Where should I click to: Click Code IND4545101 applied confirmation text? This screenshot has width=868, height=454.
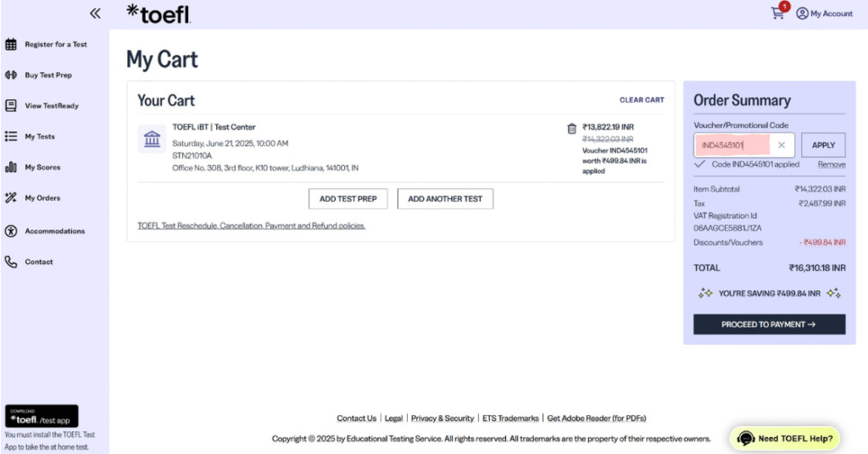755,164
